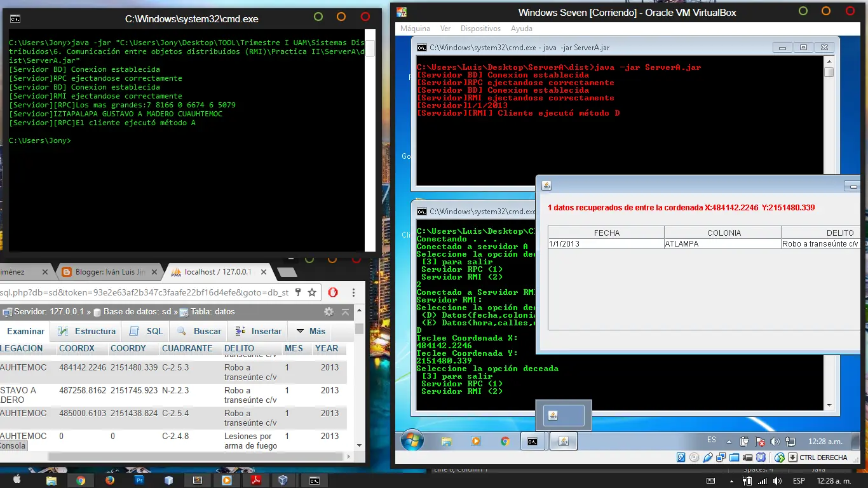The height and width of the screenshot is (488, 868).
Task: Open Chrome from the host taskbar
Action: (x=81, y=481)
